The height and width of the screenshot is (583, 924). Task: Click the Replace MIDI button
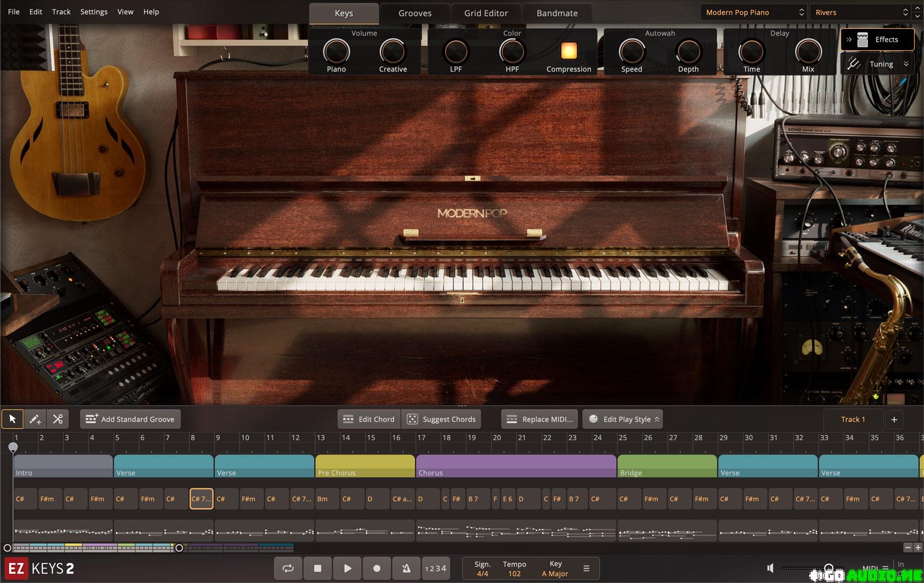539,419
